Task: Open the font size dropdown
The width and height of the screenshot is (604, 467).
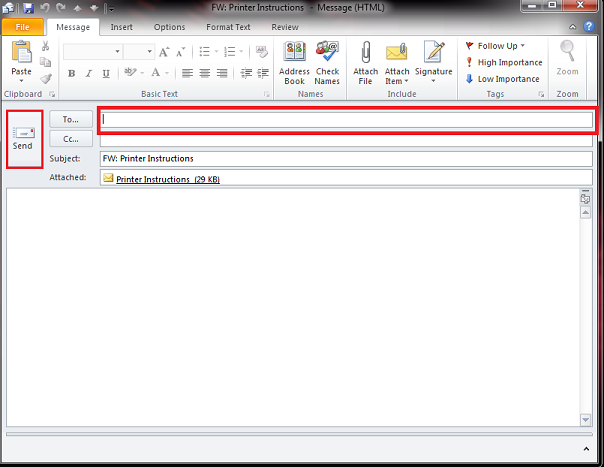Action: click(x=149, y=52)
